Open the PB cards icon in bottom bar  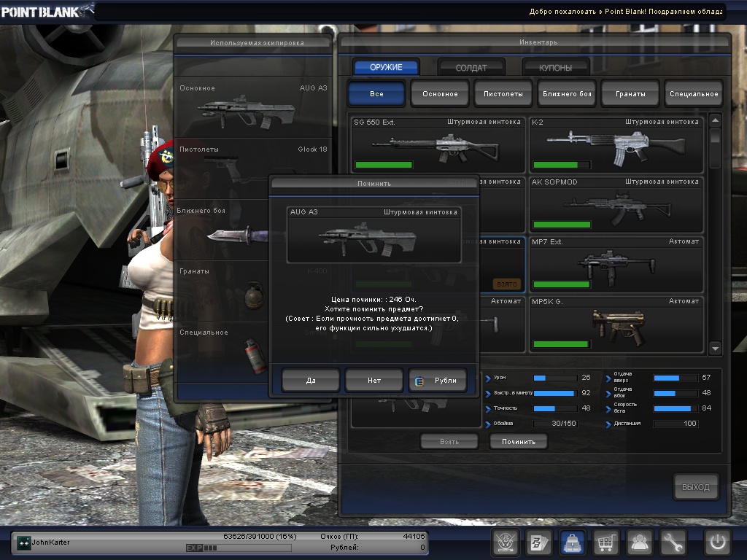(538, 542)
